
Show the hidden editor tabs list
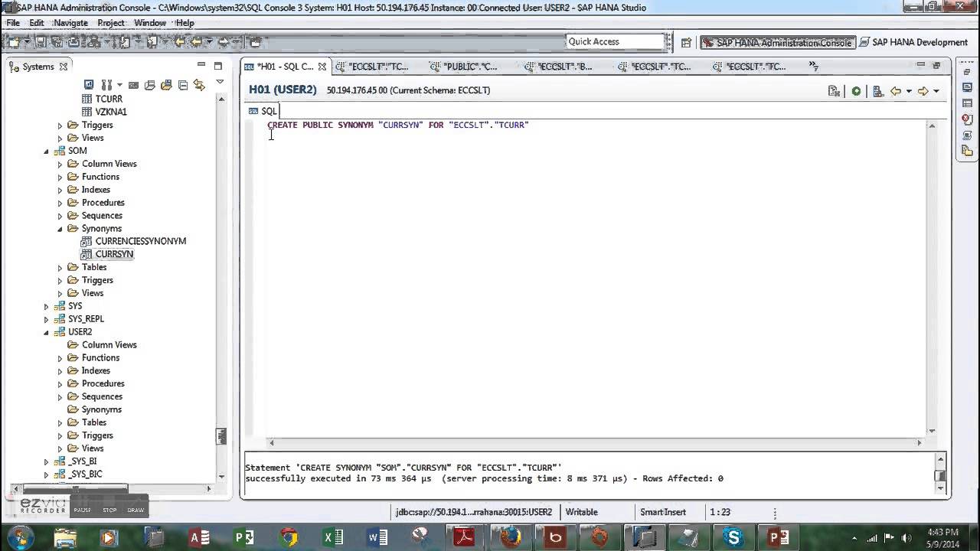[x=813, y=67]
